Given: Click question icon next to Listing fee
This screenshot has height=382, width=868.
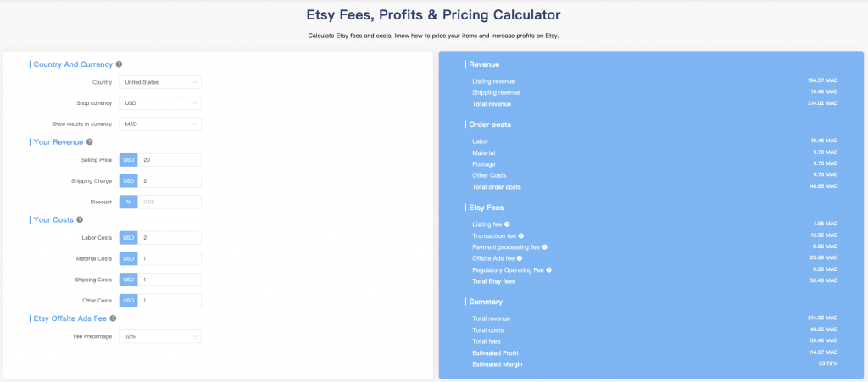Looking at the screenshot, I should (x=507, y=224).
